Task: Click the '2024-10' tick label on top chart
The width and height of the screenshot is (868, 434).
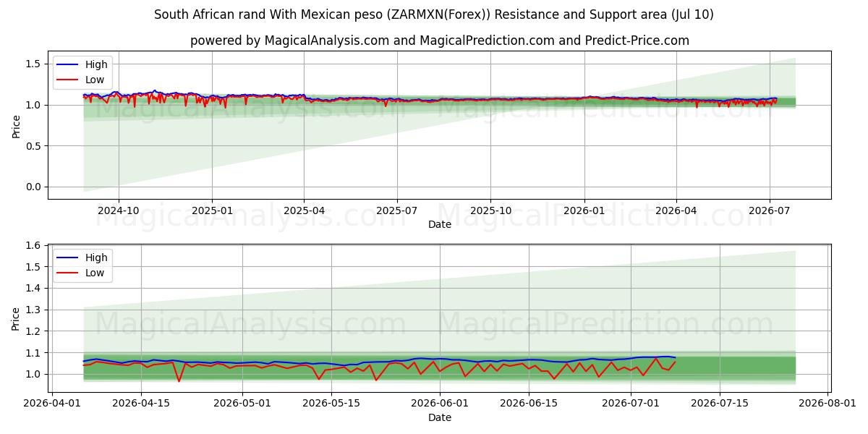Action: point(118,210)
